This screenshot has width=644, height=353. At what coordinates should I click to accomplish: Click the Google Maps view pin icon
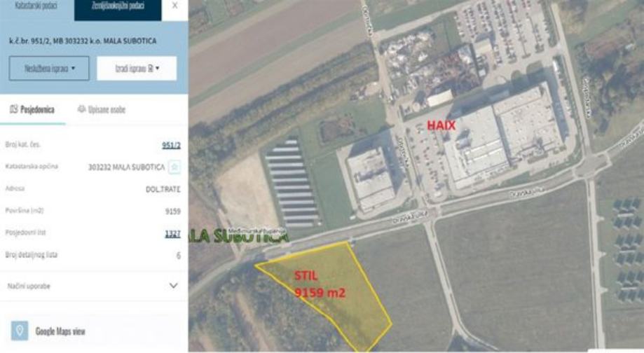[x=20, y=331]
